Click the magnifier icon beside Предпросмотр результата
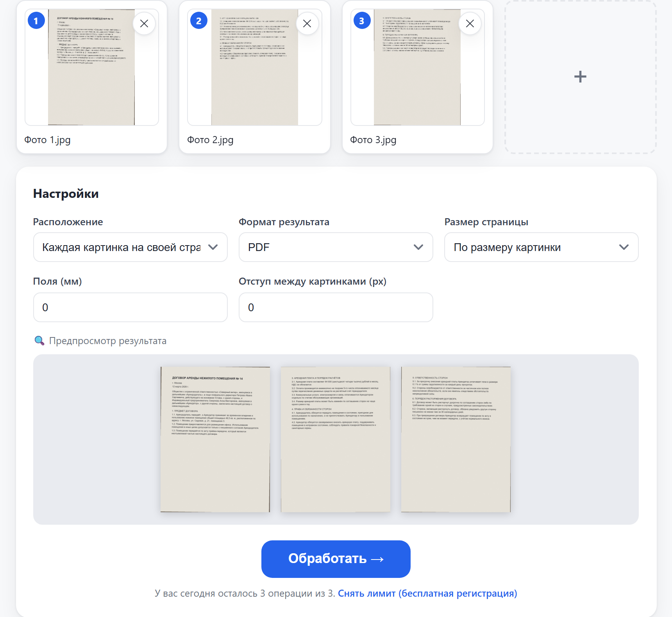 pyautogui.click(x=39, y=341)
